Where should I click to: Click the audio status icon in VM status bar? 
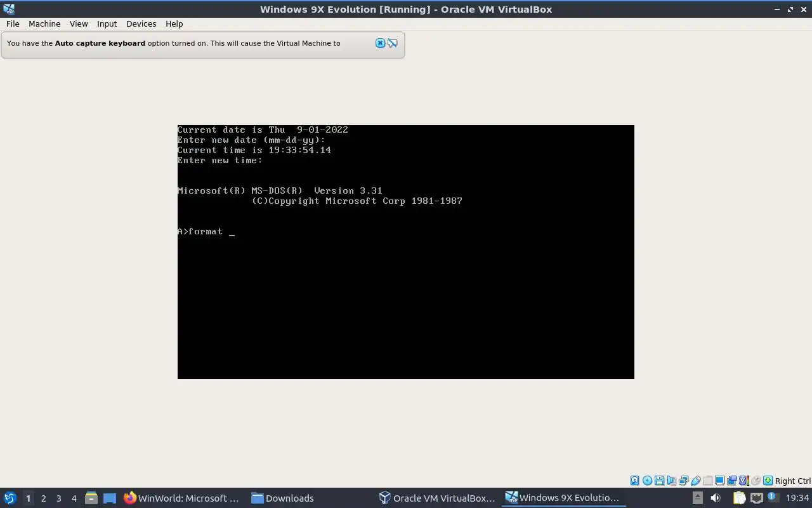tap(671, 481)
